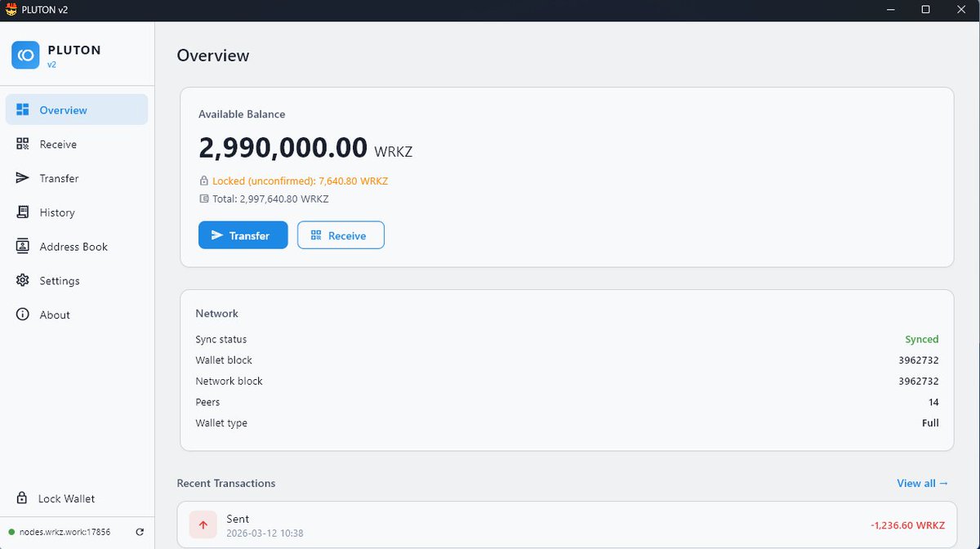Click the lock icon beside the Locked balance
Viewport: 980px width, 549px height.
click(203, 181)
